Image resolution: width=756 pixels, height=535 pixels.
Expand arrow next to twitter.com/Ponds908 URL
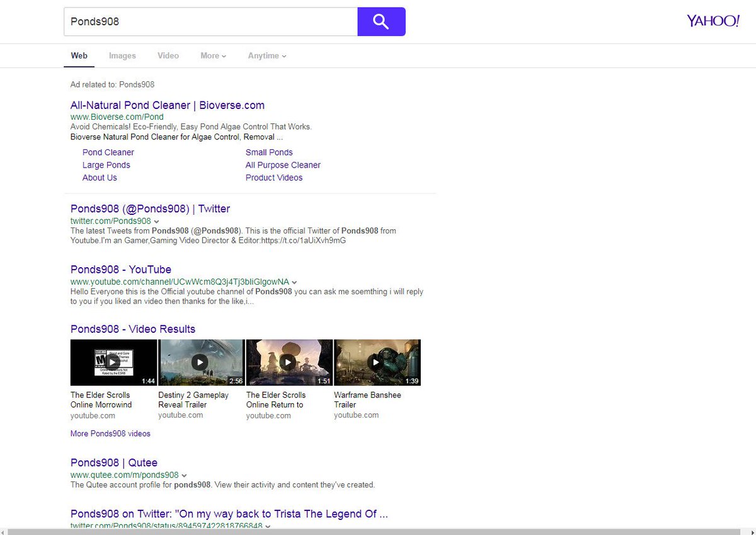pos(156,222)
